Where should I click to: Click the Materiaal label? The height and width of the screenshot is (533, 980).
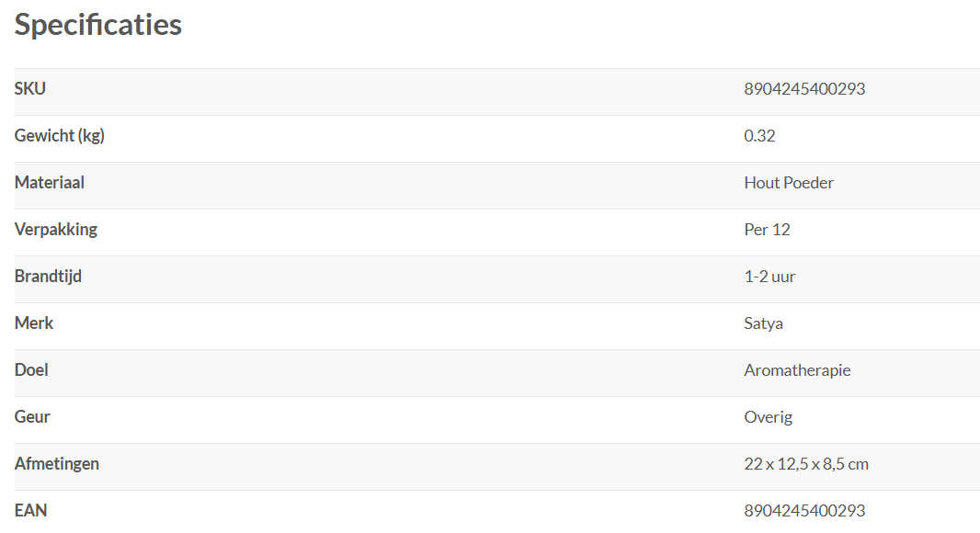click(x=50, y=183)
